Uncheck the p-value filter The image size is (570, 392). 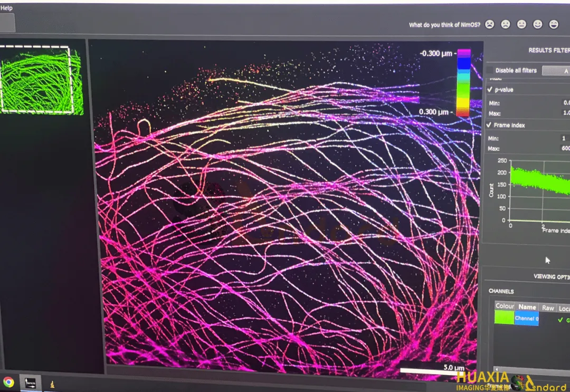tap(489, 90)
